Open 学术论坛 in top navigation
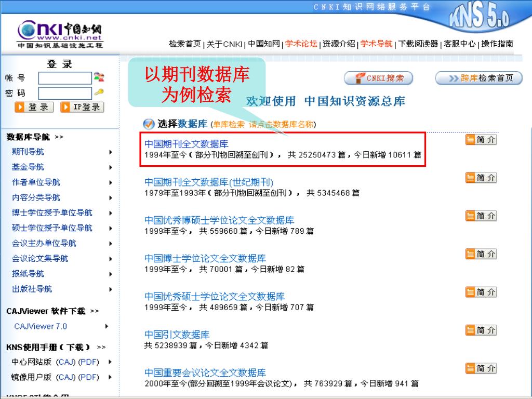The width and height of the screenshot is (532, 399). [x=301, y=44]
